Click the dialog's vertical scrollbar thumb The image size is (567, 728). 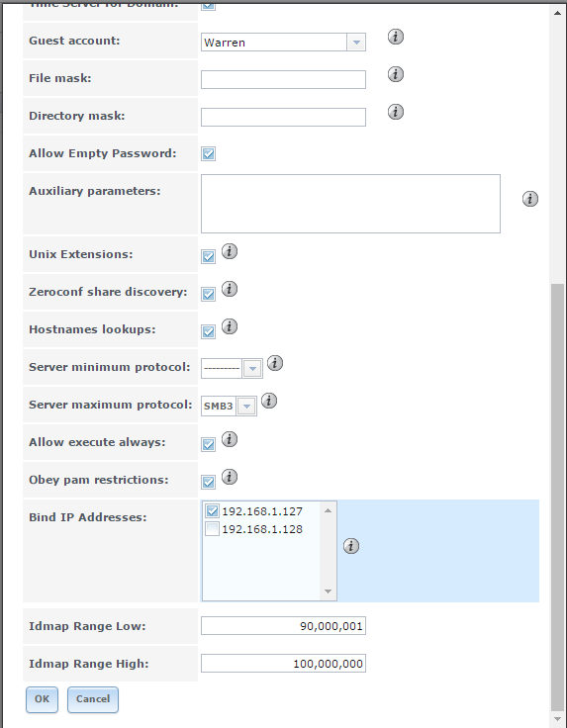click(557, 497)
